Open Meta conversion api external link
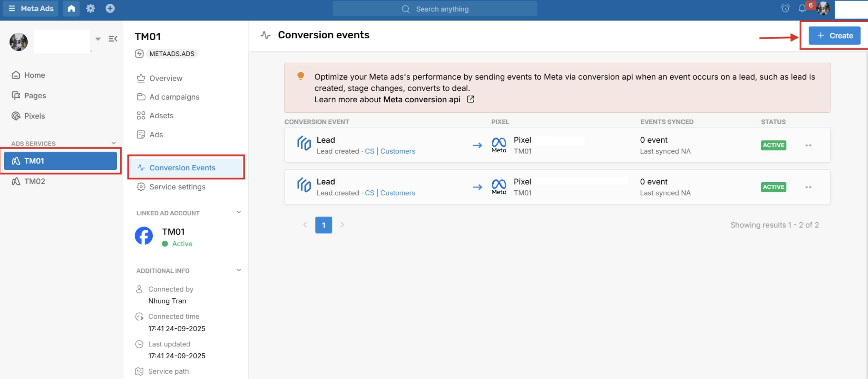Image resolution: width=868 pixels, height=379 pixels. (470, 99)
